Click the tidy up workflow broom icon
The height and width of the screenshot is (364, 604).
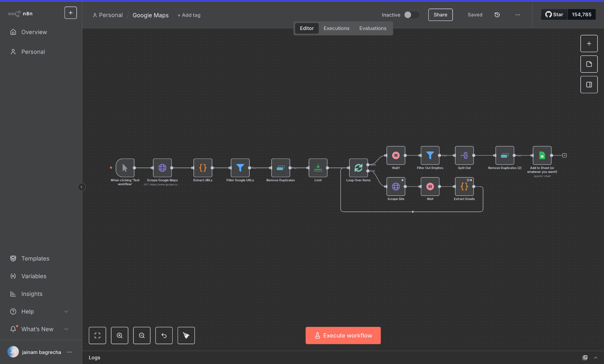click(186, 335)
